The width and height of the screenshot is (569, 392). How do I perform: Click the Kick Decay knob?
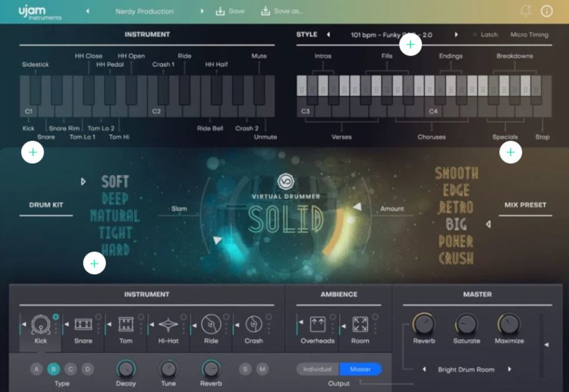point(126,369)
